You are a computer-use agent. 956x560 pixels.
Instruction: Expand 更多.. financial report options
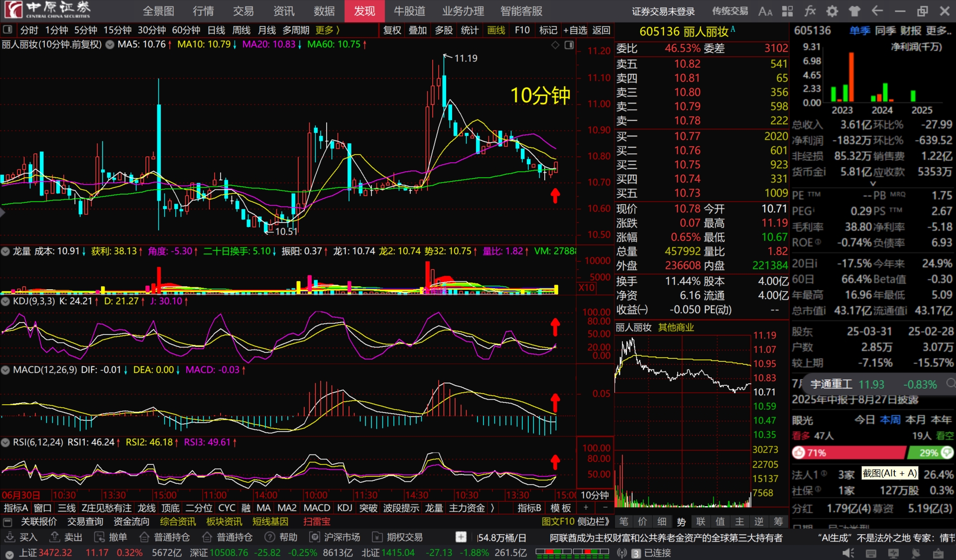coord(939,30)
